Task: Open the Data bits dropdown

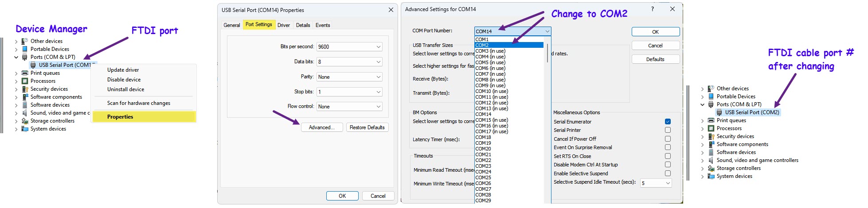Action: (349, 62)
